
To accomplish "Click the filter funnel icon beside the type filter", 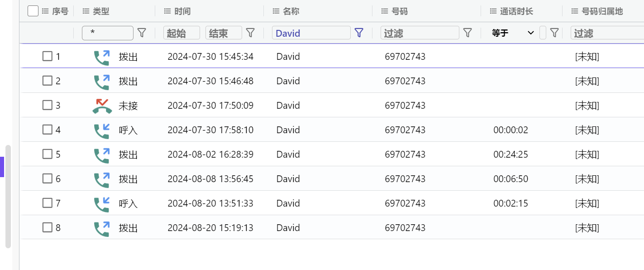I will pos(142,33).
